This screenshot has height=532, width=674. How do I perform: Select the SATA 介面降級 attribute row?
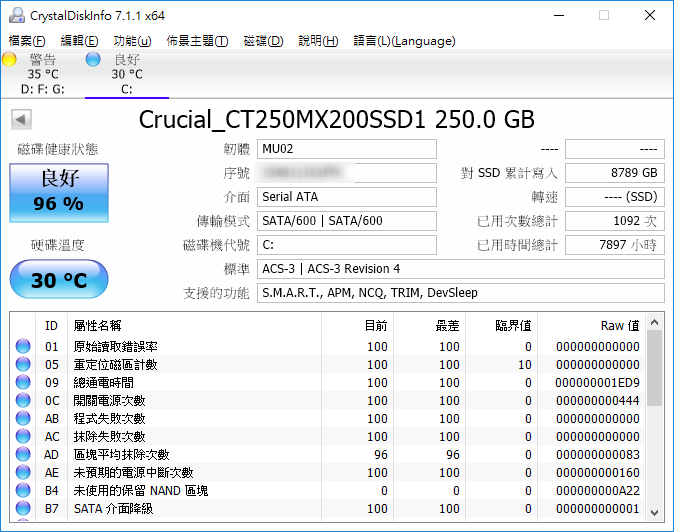[328, 509]
